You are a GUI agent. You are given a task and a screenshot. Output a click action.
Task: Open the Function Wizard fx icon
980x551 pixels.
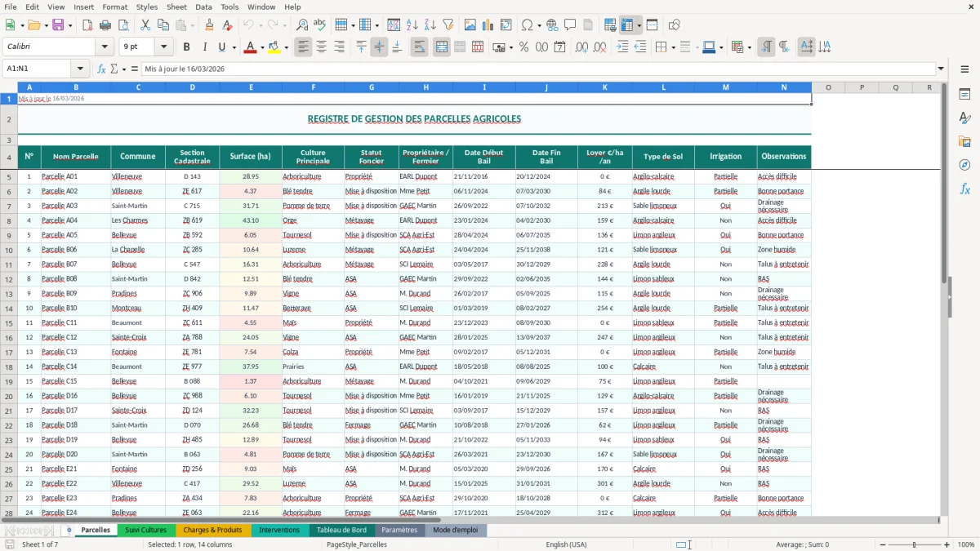pyautogui.click(x=101, y=69)
